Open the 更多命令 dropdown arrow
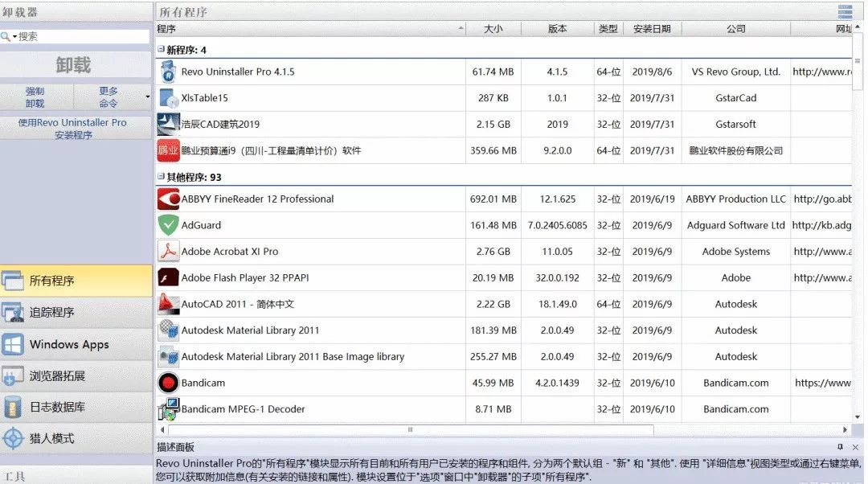This screenshot has height=484, width=868. coord(148,97)
